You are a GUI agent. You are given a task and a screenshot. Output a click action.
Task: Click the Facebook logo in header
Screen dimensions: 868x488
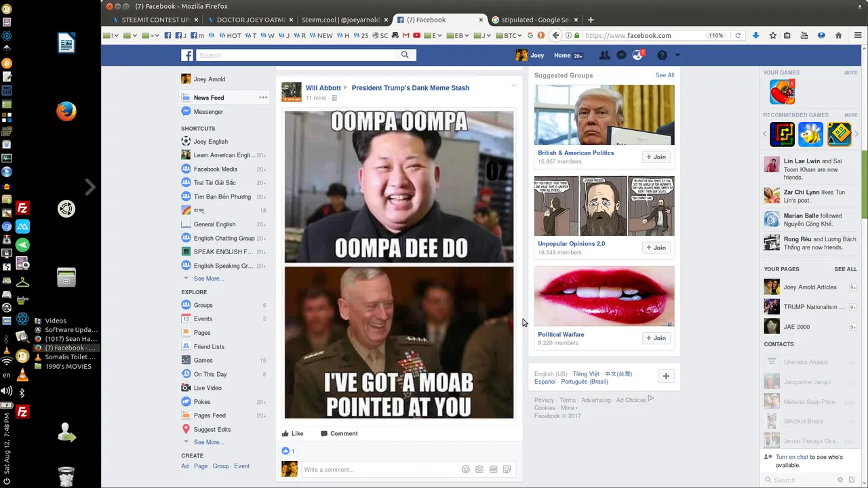coord(187,56)
